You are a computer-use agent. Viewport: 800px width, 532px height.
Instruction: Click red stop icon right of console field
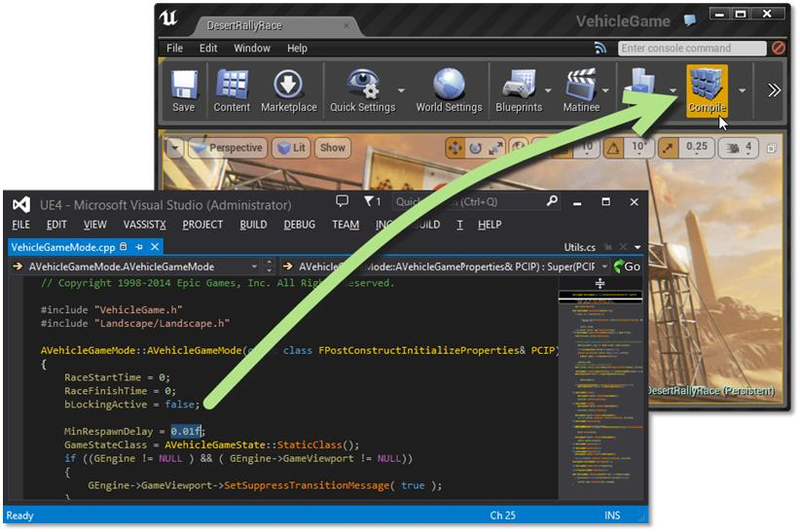tap(779, 48)
